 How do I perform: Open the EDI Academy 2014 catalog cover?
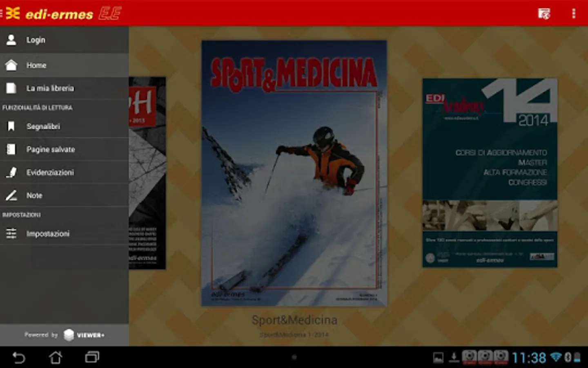pyautogui.click(x=490, y=173)
